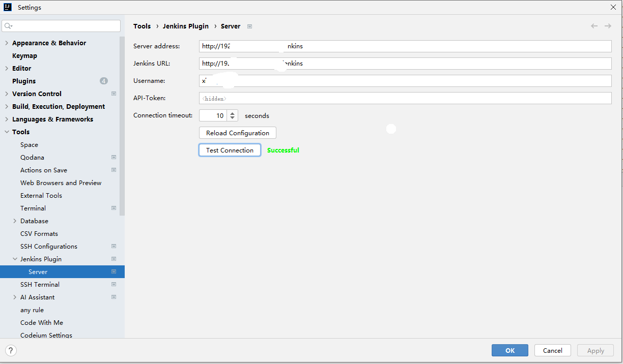623x364 pixels.
Task: Click project icon next to SSH Terminal
Action: click(x=114, y=284)
